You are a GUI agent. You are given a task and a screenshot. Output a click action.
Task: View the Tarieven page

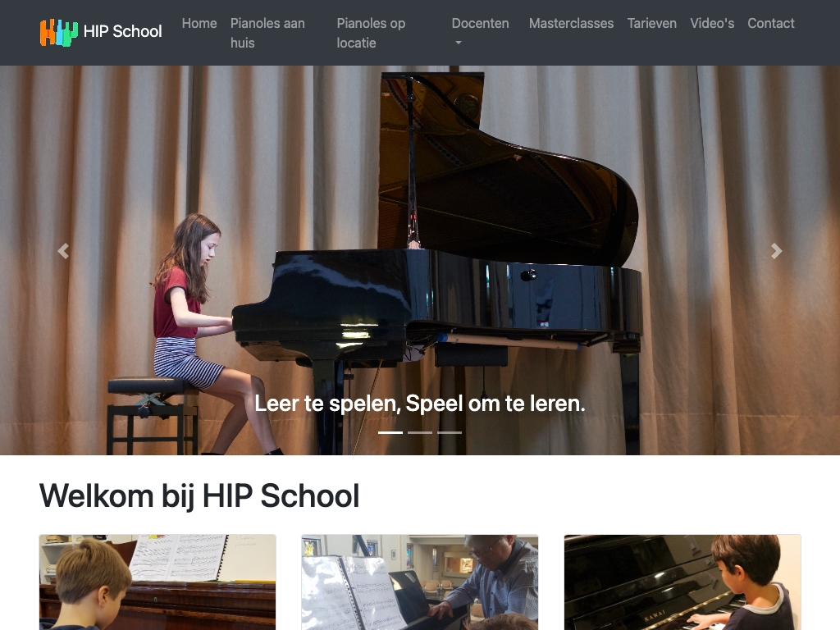652,24
